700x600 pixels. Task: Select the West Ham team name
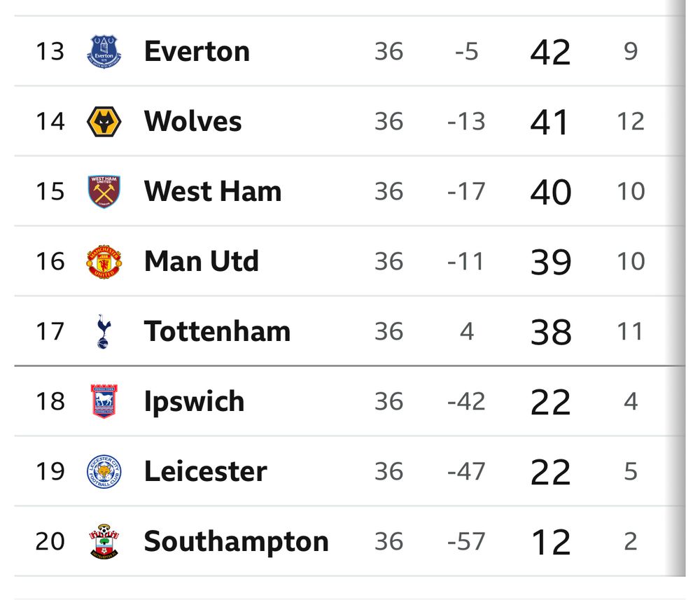(213, 192)
